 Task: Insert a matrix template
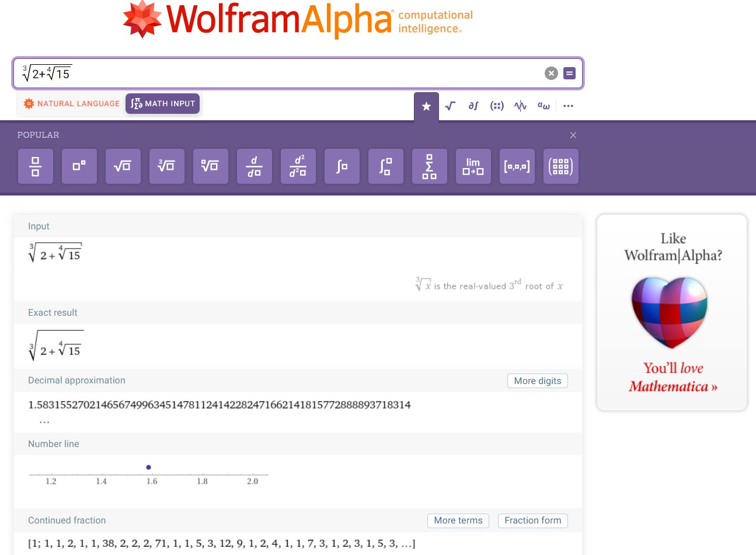click(x=561, y=166)
